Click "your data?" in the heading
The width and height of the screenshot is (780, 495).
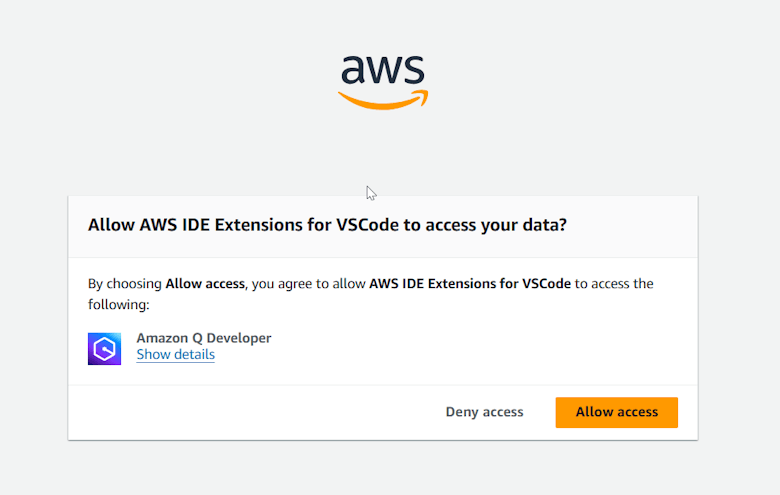pyautogui.click(x=529, y=225)
